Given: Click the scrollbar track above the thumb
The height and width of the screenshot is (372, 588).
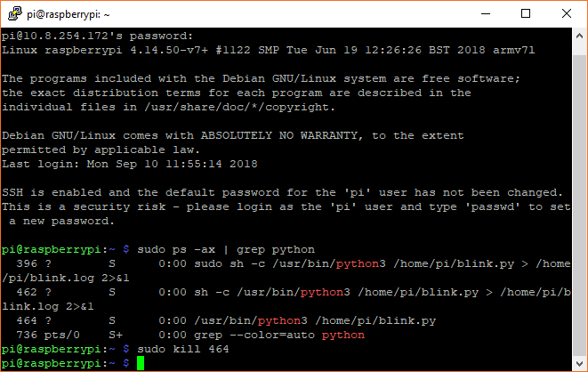Looking at the screenshot, I should click(x=579, y=50).
